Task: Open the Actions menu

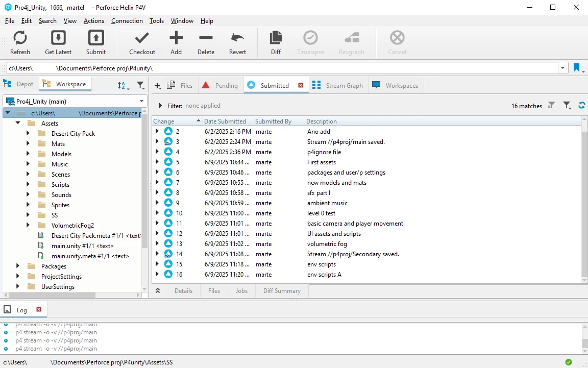Action: coord(94,21)
